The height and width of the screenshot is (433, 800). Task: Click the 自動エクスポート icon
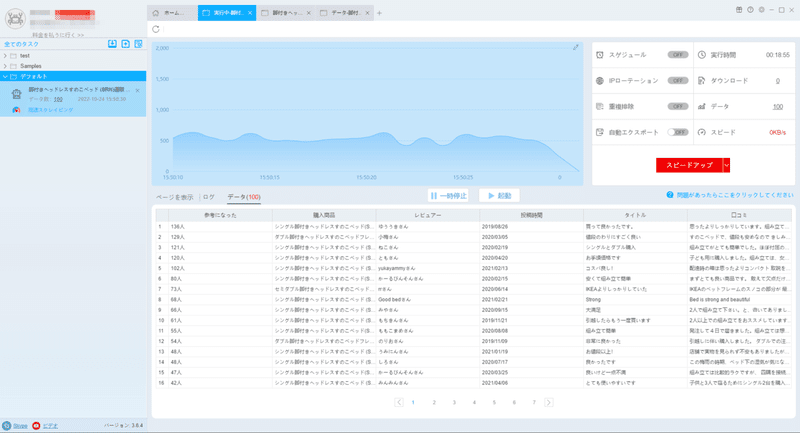pyautogui.click(x=600, y=132)
